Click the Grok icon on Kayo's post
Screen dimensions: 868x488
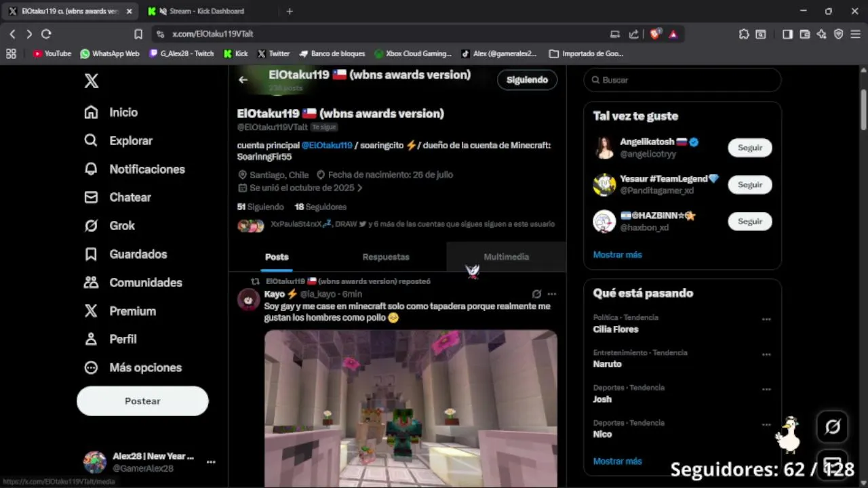[536, 294]
